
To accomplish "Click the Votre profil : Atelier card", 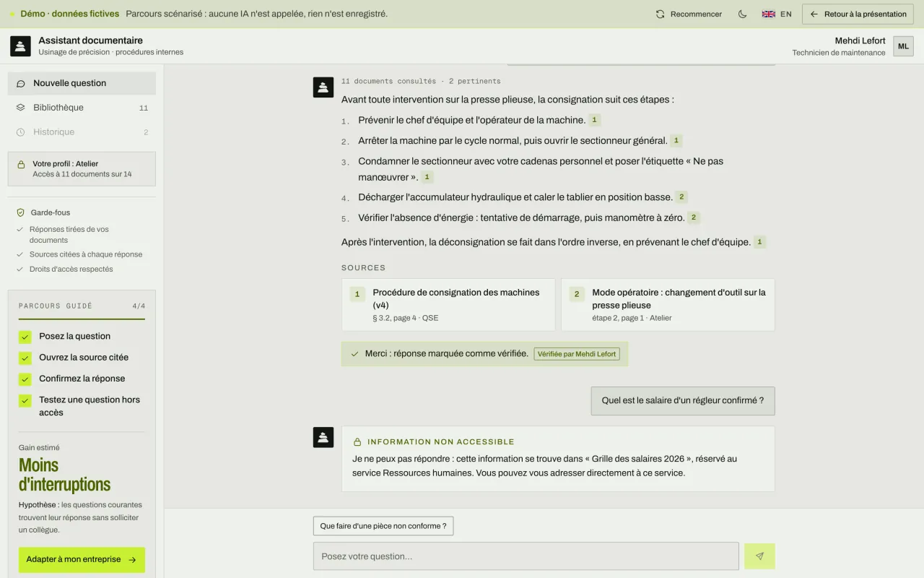I will tap(82, 169).
